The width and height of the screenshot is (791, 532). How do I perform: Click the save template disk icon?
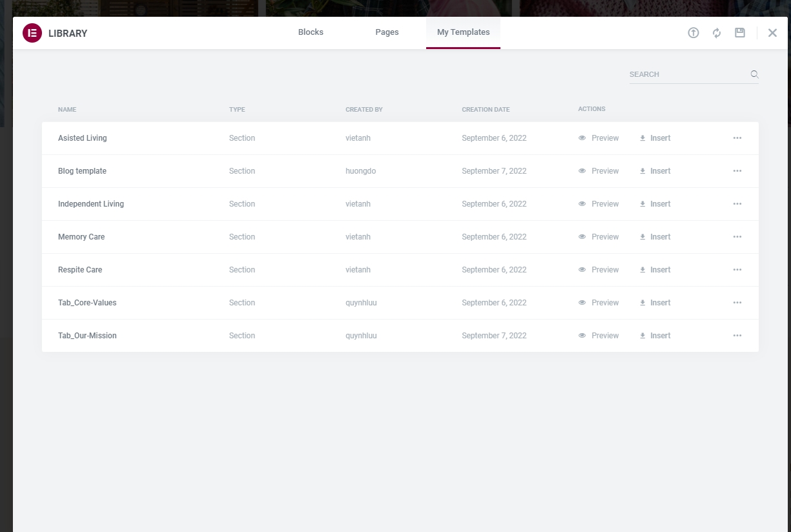point(740,33)
